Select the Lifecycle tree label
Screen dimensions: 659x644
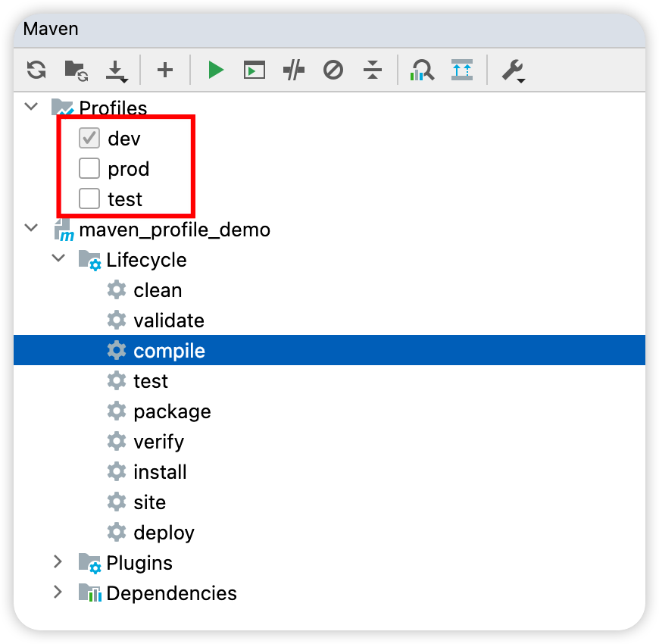[146, 261]
